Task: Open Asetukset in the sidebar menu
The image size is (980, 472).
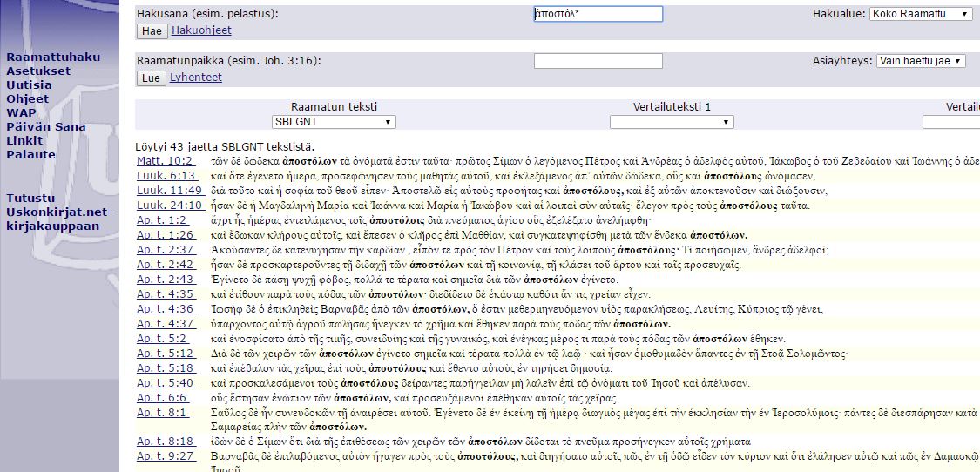Action: 38,71
